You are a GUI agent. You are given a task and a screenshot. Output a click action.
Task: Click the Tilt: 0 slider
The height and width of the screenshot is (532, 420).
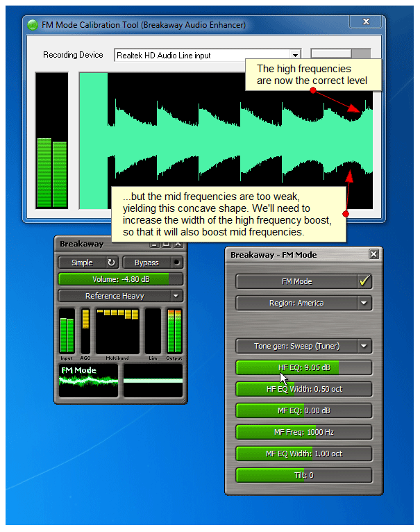(304, 475)
